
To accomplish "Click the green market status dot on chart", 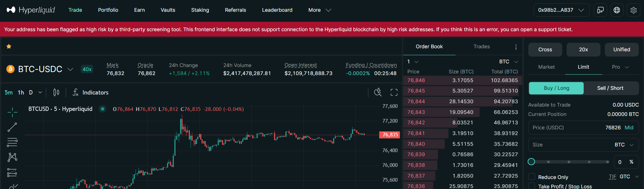I will pos(103,109).
